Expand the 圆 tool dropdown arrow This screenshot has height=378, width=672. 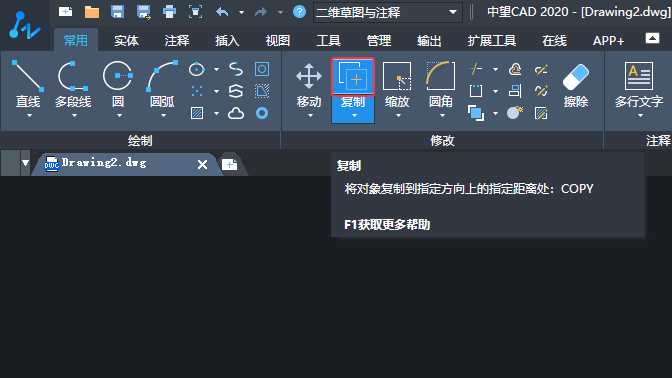[119, 116]
